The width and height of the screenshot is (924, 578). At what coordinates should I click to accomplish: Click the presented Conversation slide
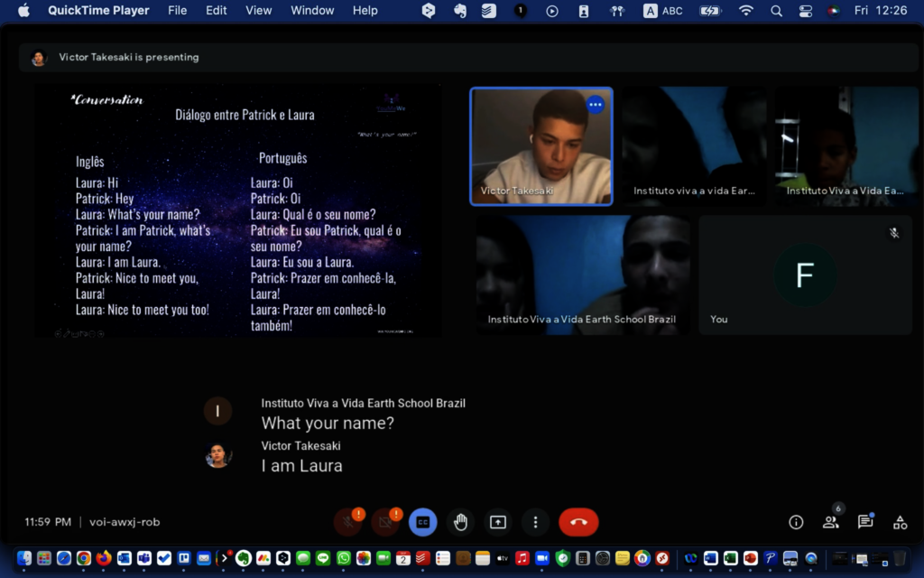[x=237, y=210]
